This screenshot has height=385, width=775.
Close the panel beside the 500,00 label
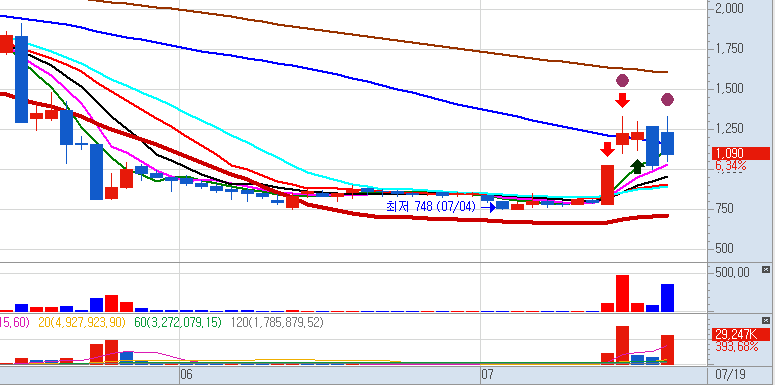point(766,269)
